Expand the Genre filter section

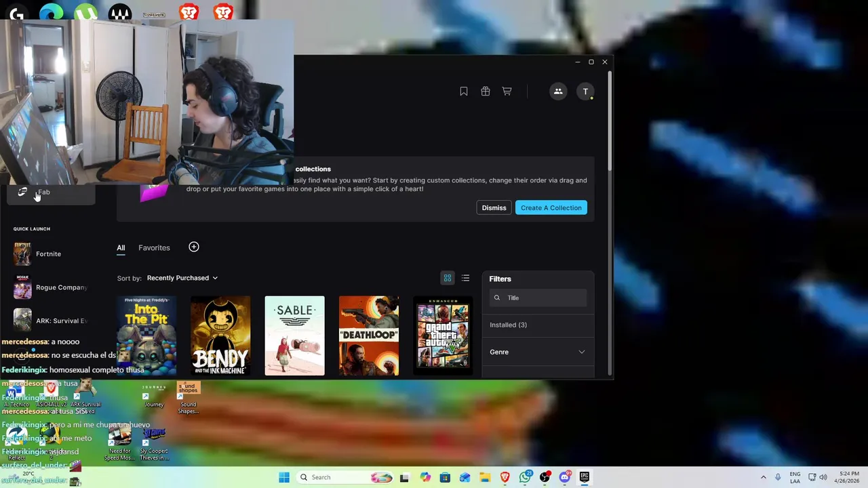click(x=537, y=352)
